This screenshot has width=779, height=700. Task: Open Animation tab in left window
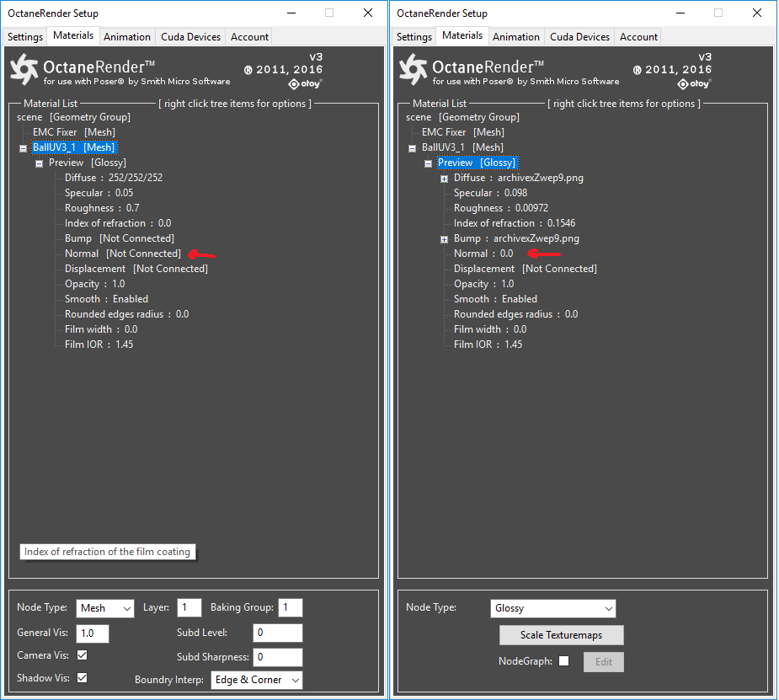click(126, 37)
